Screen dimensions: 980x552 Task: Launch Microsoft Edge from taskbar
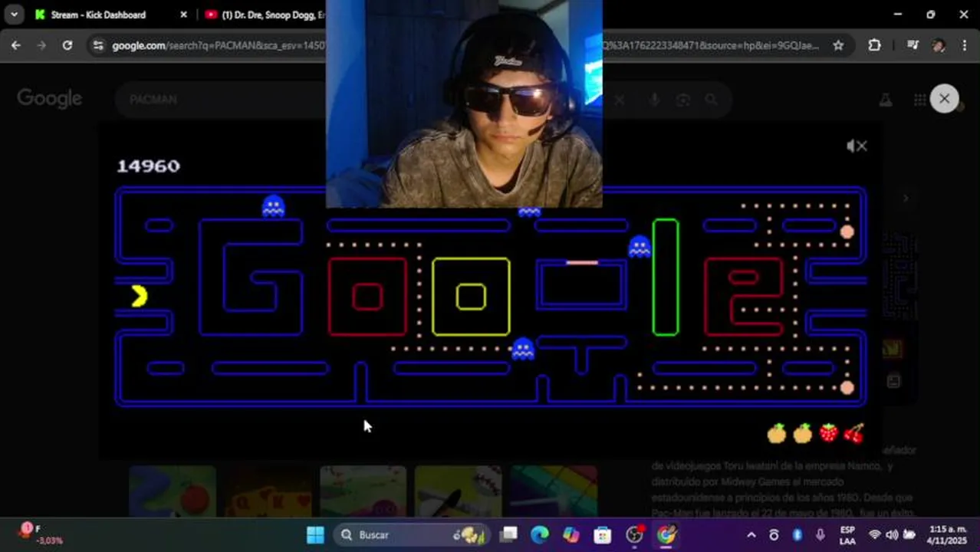coord(540,534)
